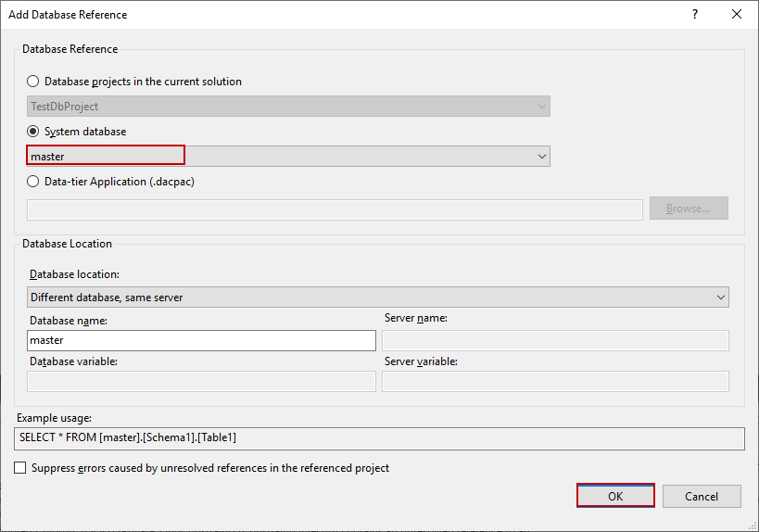759x532 pixels.
Task: Open the Database location dropdown
Action: [377, 298]
